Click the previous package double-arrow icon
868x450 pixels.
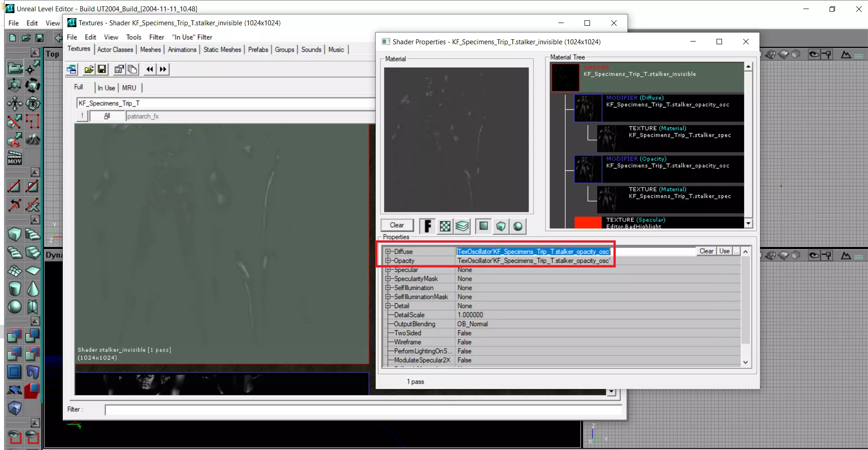coord(150,69)
